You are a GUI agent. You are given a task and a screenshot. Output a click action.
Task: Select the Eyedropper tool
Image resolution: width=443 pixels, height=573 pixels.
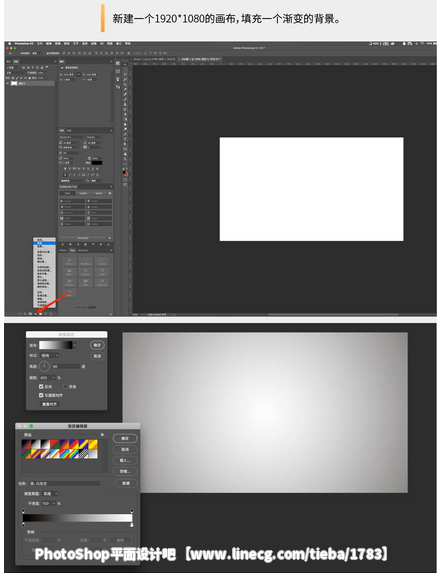coord(125,89)
